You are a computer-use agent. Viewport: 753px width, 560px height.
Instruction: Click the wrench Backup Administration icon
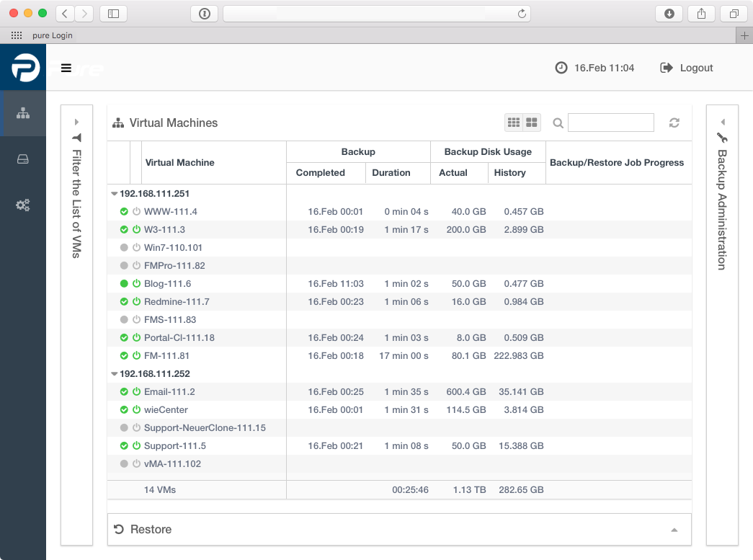[x=722, y=138]
